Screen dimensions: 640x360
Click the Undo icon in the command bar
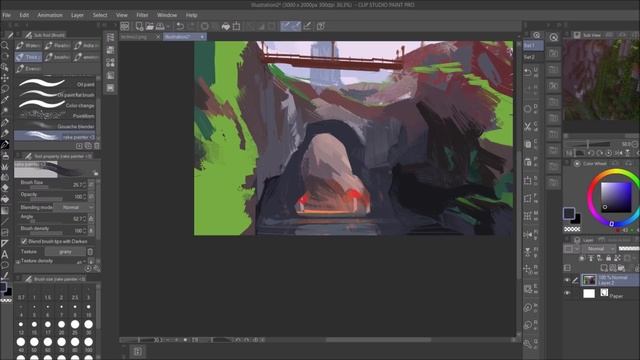(180, 26)
